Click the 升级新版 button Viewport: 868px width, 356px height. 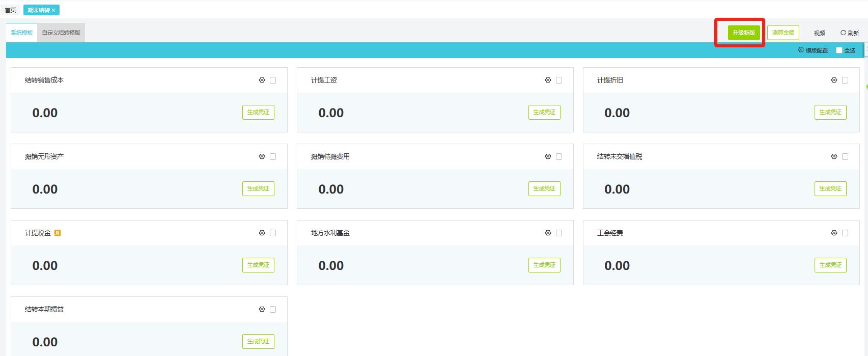(743, 33)
